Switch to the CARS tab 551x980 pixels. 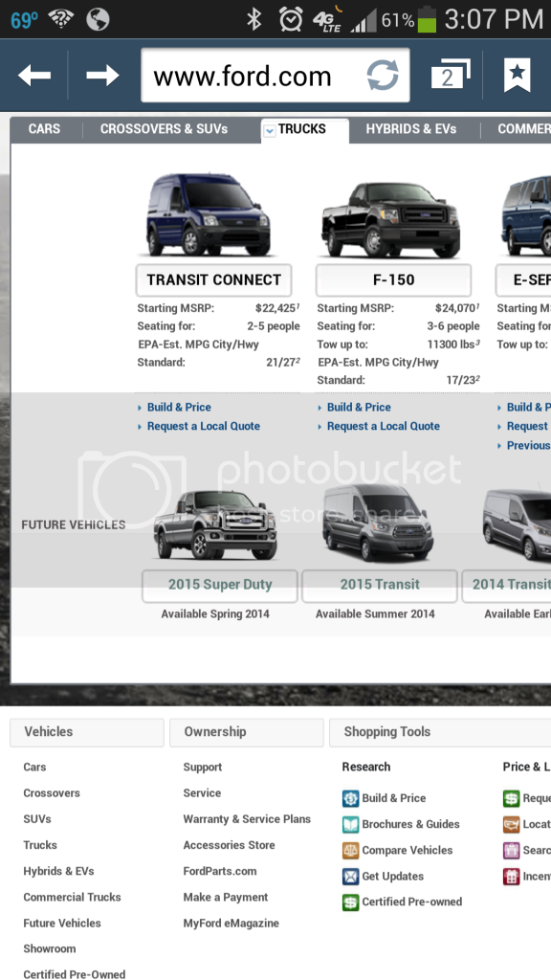(44, 129)
